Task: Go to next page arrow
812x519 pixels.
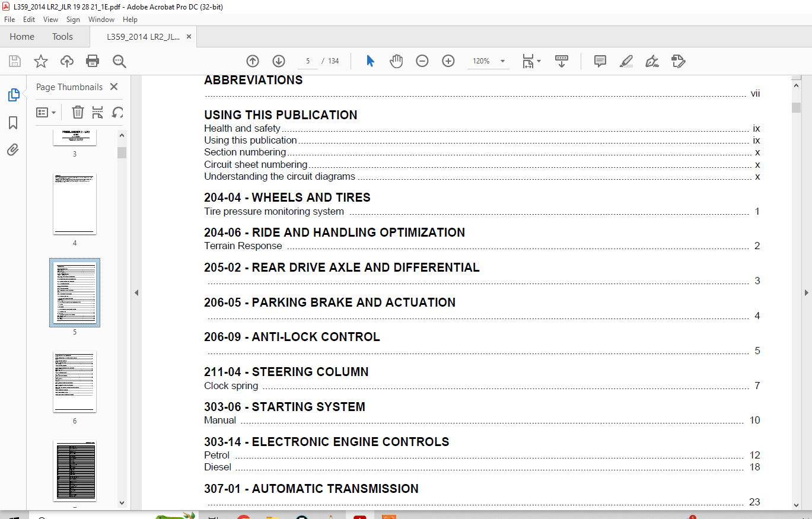Action: tap(279, 61)
